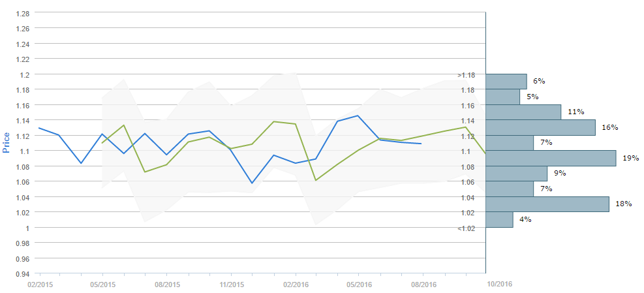The width and height of the screenshot is (644, 293).
Task: Click the 9% histogram bar
Action: click(516, 174)
